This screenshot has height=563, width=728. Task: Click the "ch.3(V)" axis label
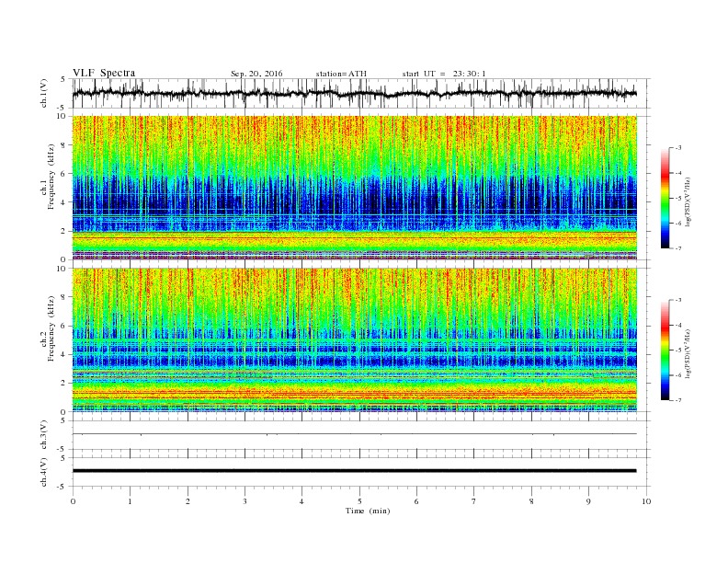[x=44, y=435]
